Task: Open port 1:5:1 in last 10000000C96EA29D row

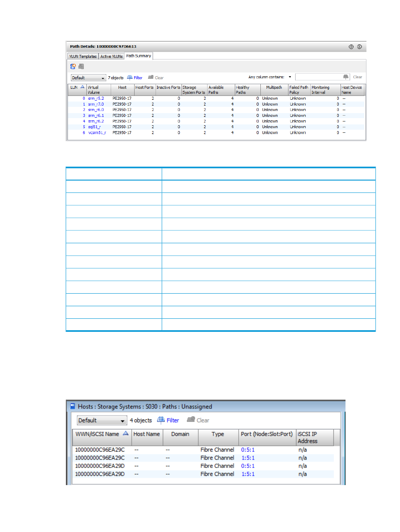Action: (248, 474)
